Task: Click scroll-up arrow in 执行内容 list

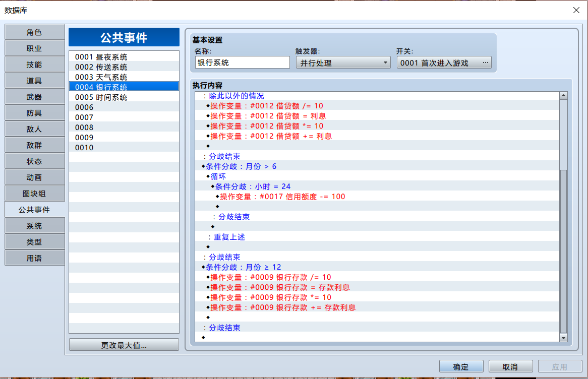Action: click(563, 96)
